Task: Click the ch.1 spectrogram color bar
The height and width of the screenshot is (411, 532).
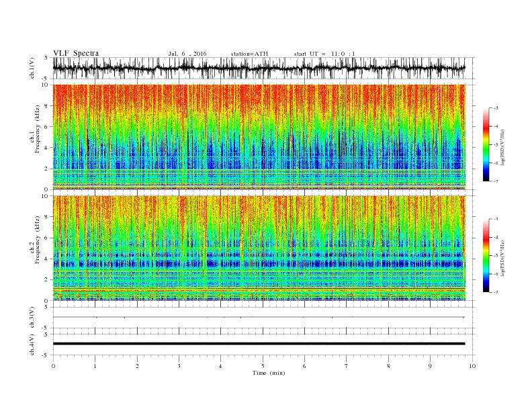Action: 486,144
